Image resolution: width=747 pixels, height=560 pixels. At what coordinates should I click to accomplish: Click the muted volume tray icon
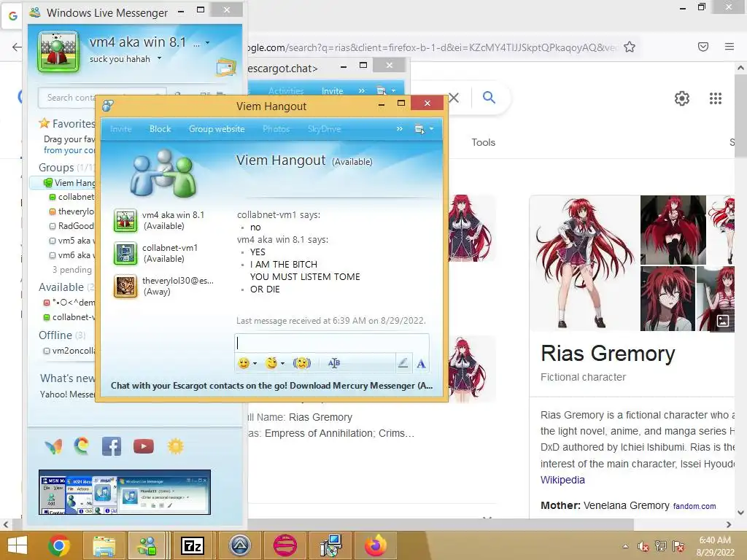pyautogui.click(x=643, y=546)
